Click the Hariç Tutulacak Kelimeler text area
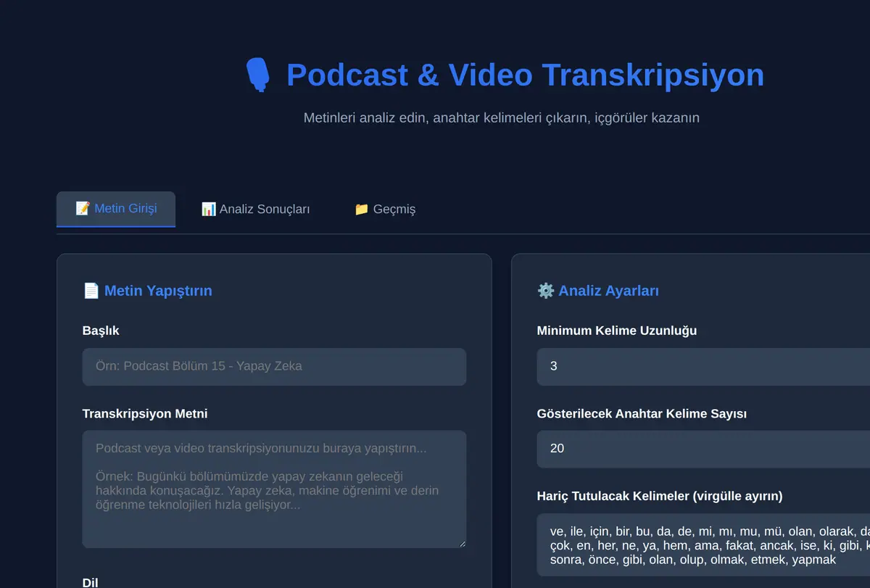870x588 pixels. pos(703,545)
